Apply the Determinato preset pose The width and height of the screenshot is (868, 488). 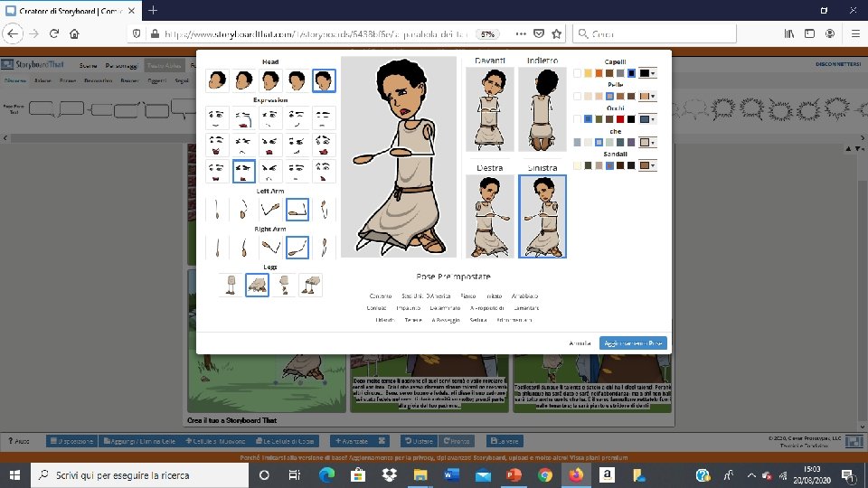[445, 307]
